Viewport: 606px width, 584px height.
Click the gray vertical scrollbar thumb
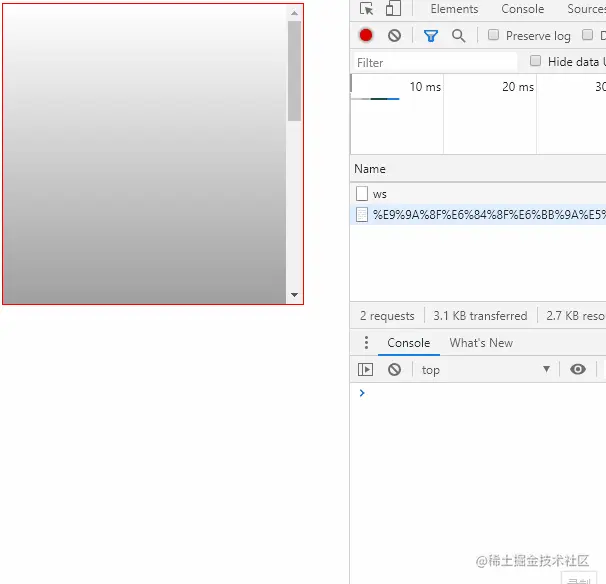tap(294, 71)
